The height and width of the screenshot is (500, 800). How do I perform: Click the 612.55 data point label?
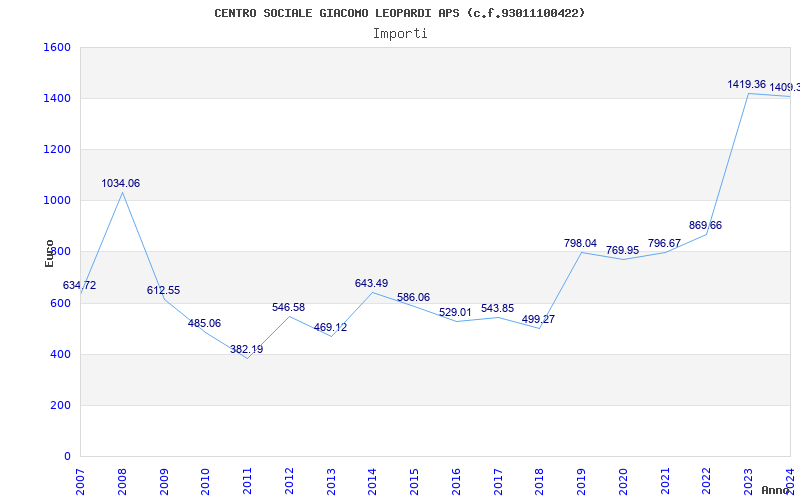[x=163, y=290]
